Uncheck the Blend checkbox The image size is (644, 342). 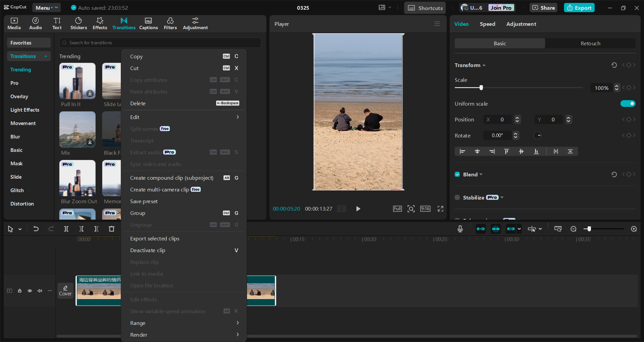click(457, 174)
